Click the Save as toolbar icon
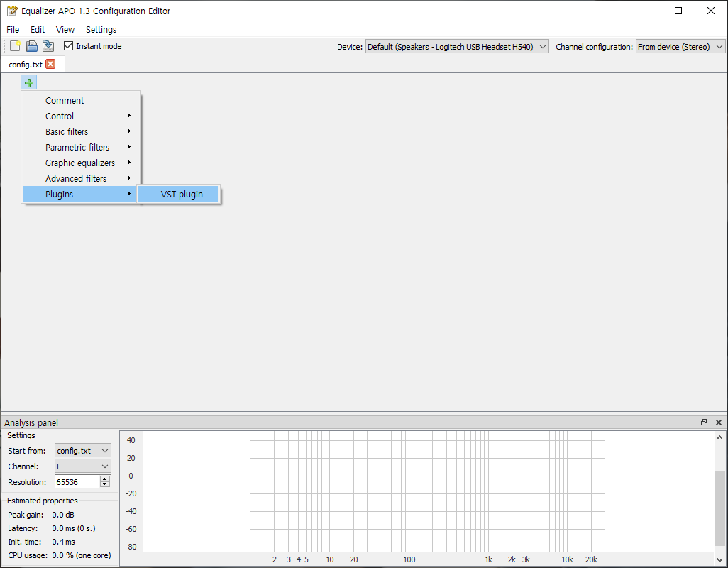Image resolution: width=728 pixels, height=568 pixels. (x=48, y=46)
